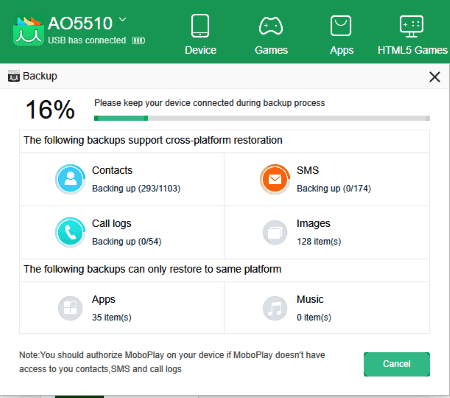Click the orange SMS backup icon

click(275, 179)
